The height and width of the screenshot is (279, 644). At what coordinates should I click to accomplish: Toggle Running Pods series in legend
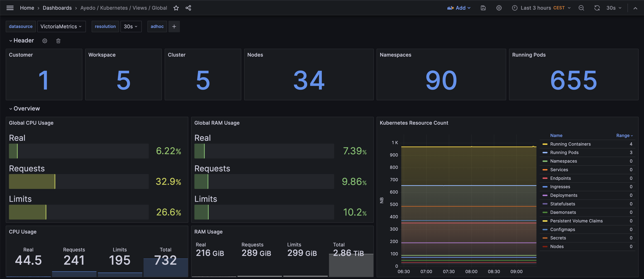[x=564, y=153]
